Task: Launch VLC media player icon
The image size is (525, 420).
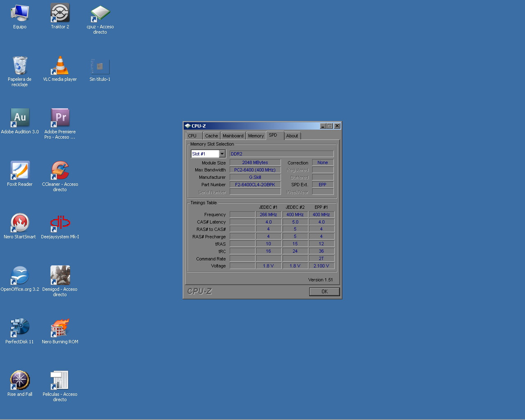Action: 60,66
